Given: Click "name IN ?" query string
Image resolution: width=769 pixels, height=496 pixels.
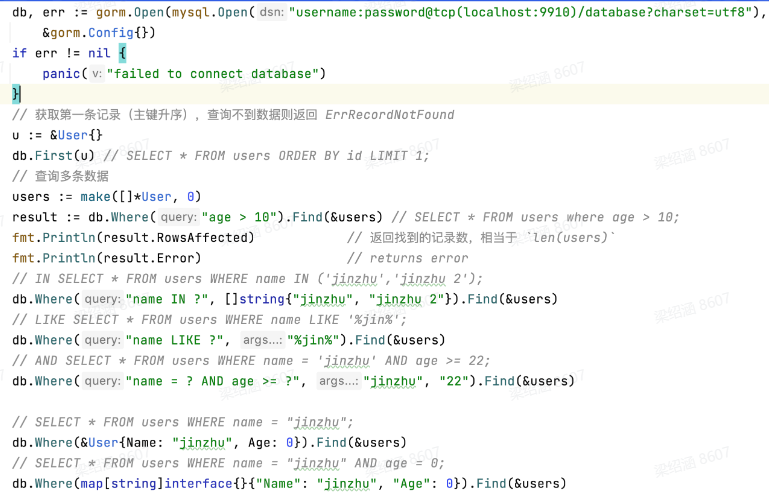Looking at the screenshot, I should pos(167,299).
